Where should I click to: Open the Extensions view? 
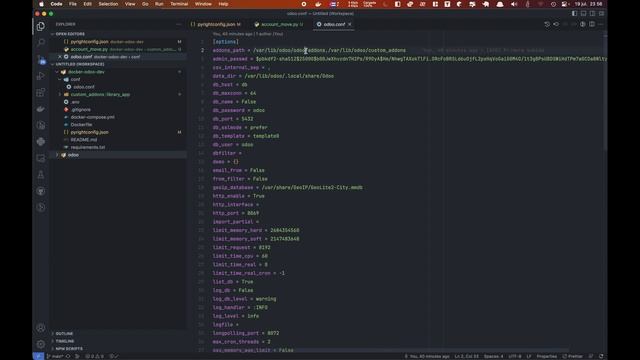[x=41, y=92]
